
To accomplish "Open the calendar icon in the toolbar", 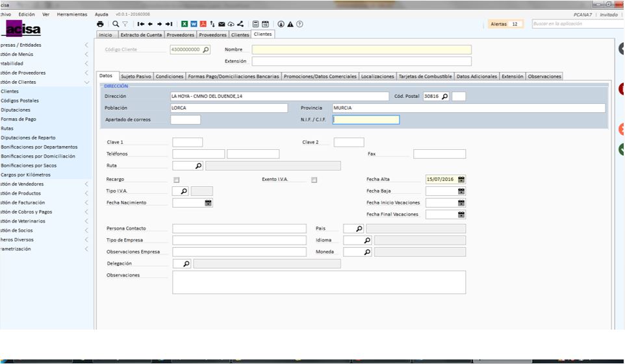I will click(x=266, y=24).
